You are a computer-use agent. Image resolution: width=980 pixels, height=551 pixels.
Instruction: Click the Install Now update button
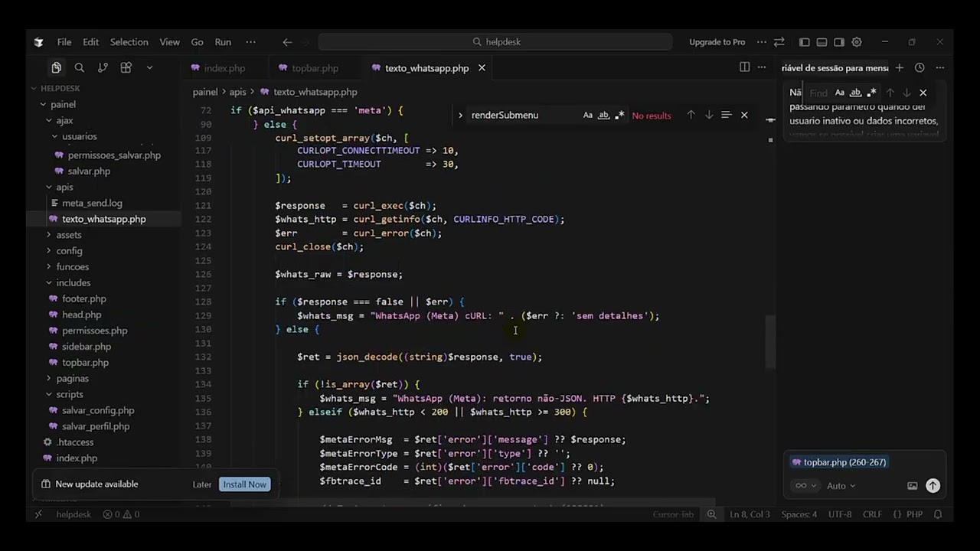tap(245, 484)
